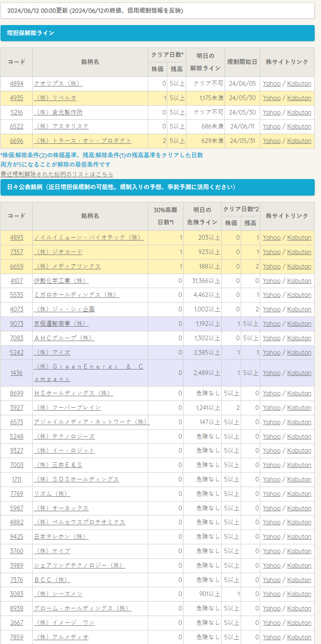The image size is (321, 644).
Task: Click stock code 4935
Action: point(17,98)
